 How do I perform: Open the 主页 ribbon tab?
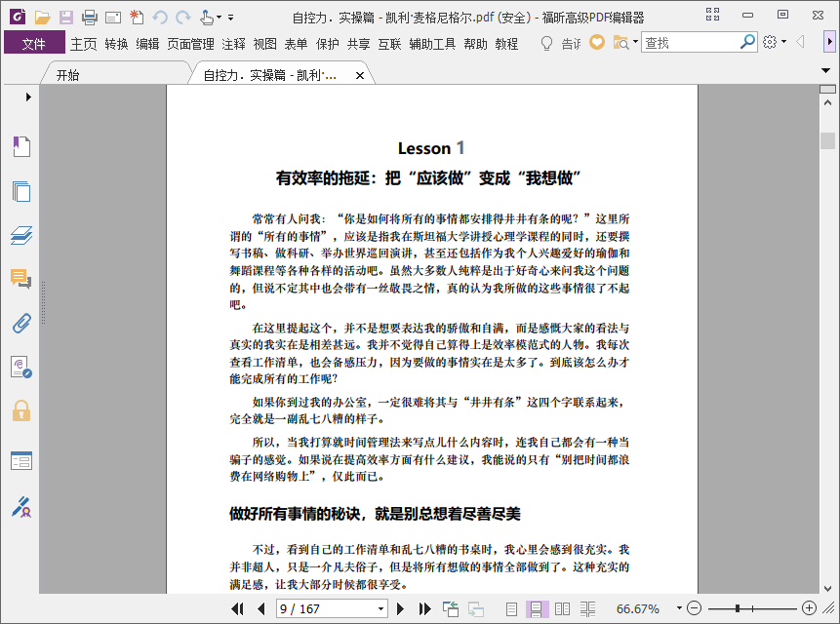point(84,44)
